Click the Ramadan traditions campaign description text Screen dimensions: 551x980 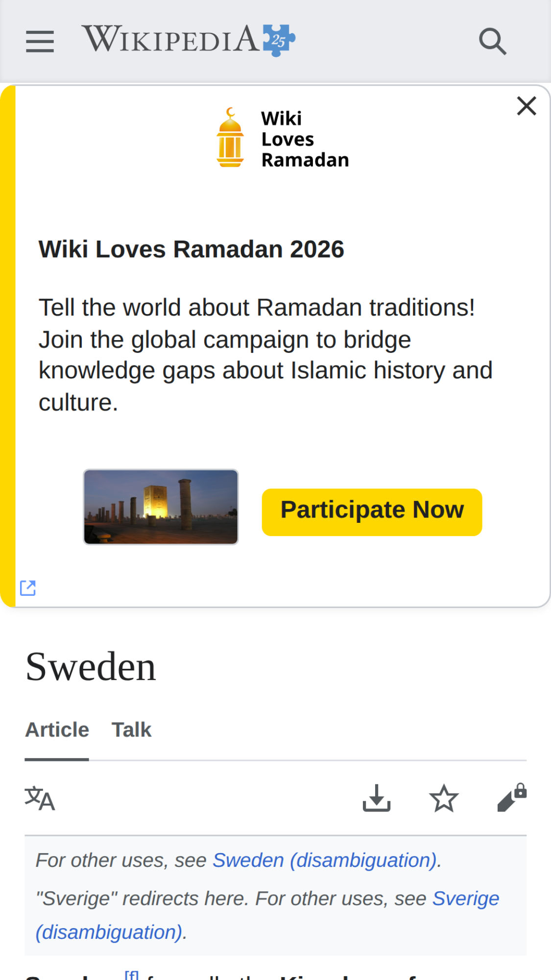[264, 355]
